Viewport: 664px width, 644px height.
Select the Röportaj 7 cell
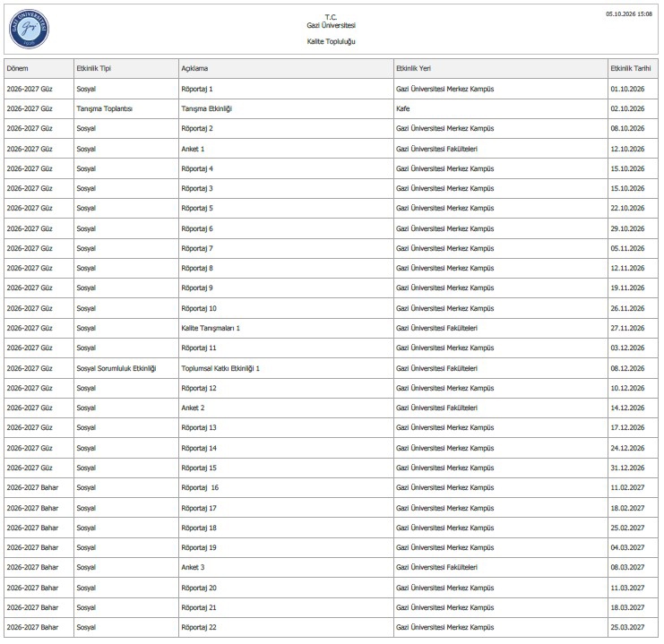click(286, 248)
